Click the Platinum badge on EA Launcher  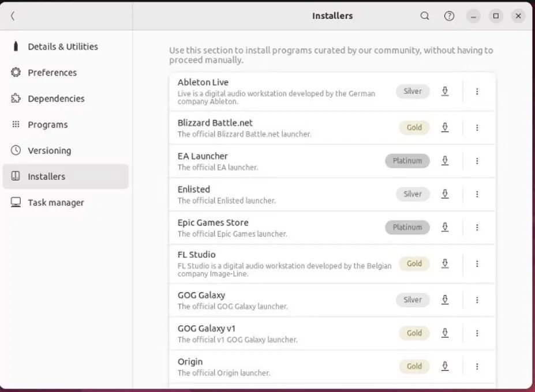(407, 161)
